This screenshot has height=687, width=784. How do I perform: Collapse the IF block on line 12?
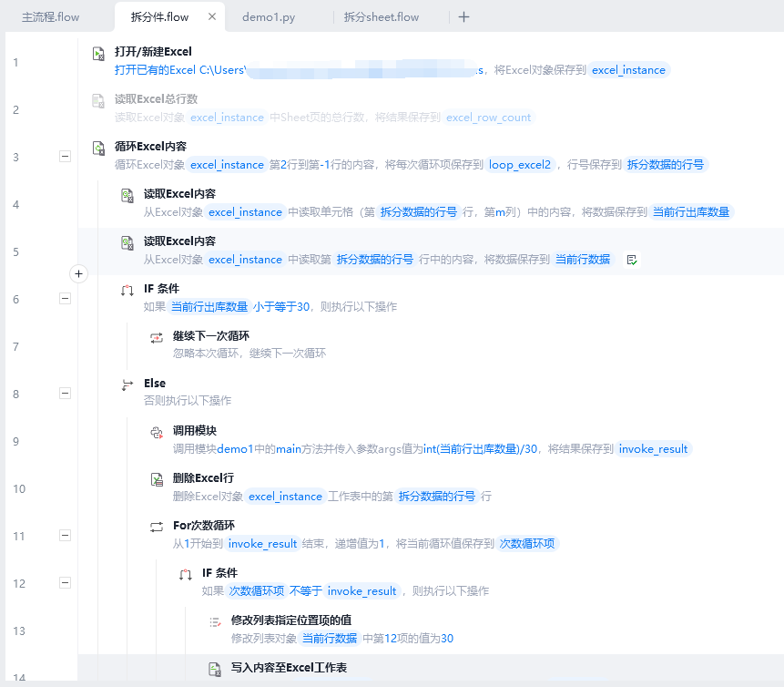(65, 583)
